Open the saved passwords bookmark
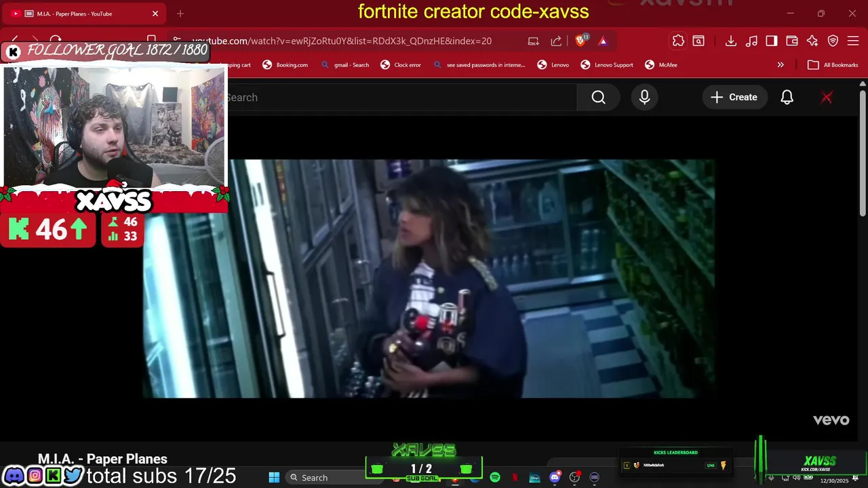The width and height of the screenshot is (868, 488). [479, 65]
